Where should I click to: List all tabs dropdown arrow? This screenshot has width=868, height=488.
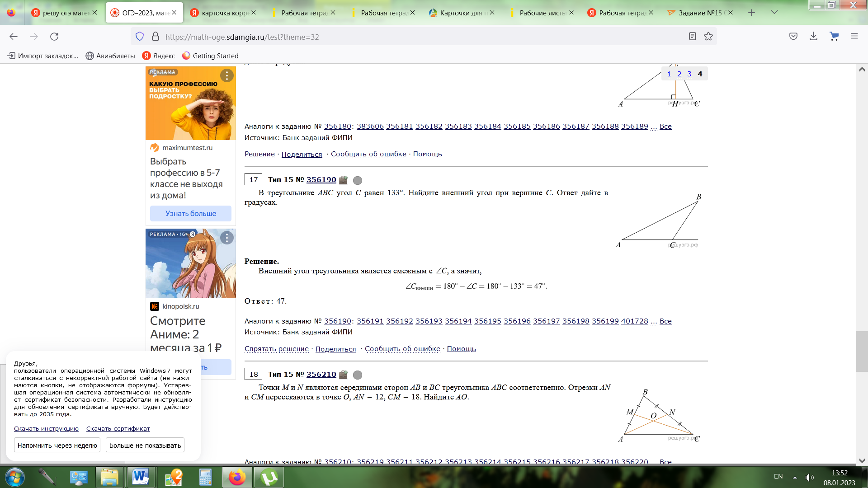(774, 13)
